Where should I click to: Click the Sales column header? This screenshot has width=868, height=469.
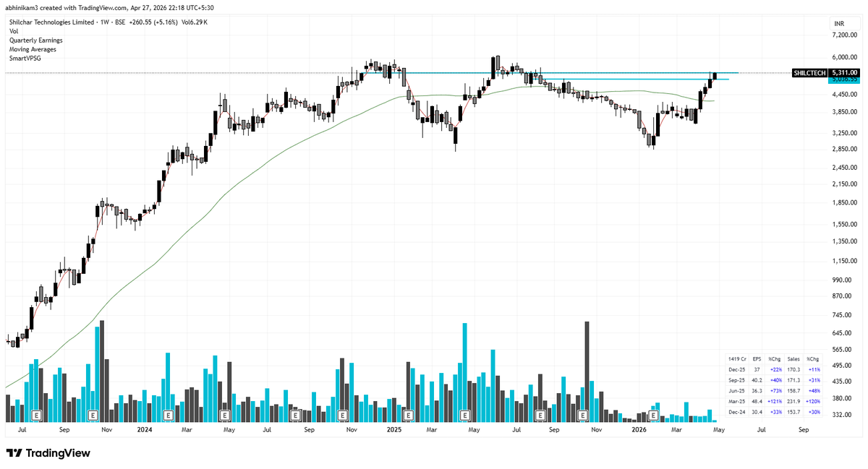793,358
